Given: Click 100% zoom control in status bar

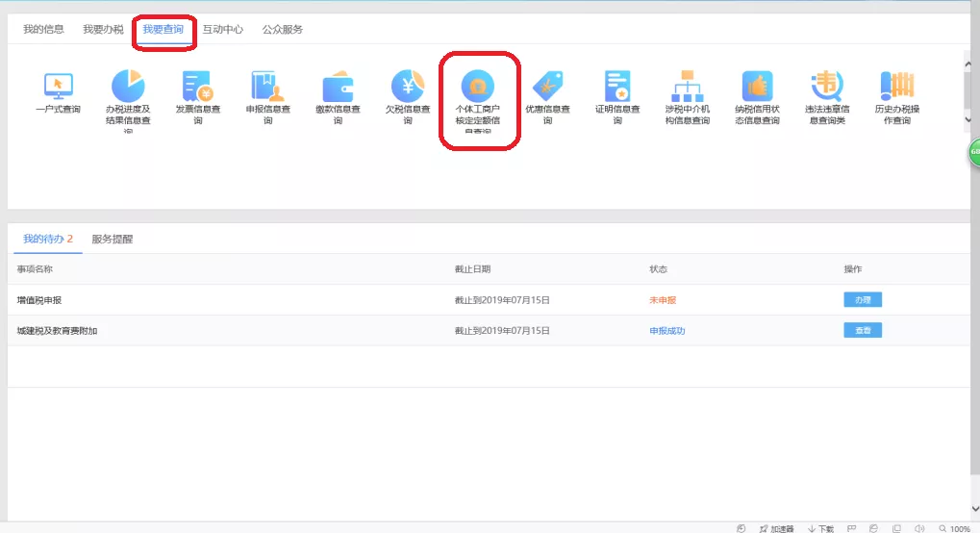Looking at the screenshot, I should [955, 528].
